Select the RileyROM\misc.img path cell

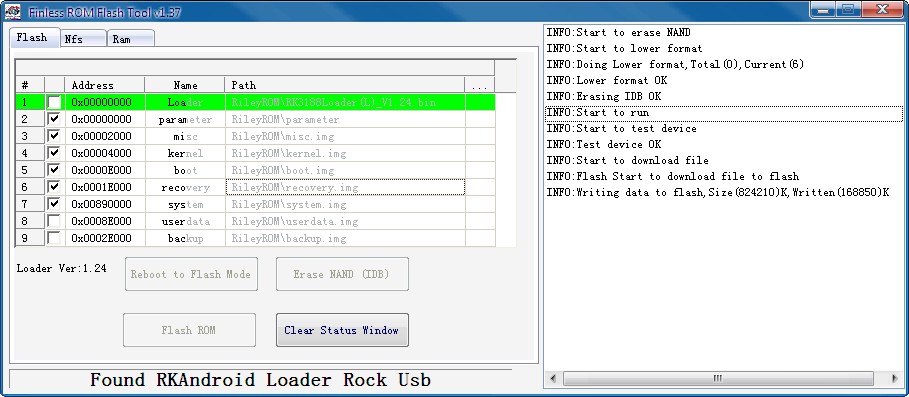click(345, 136)
